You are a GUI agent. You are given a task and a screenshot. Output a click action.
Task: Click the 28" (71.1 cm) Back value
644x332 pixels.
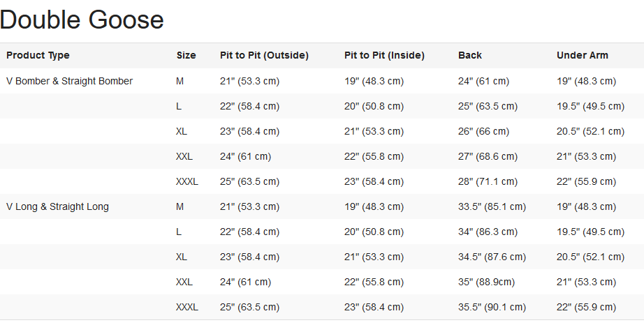(x=488, y=181)
